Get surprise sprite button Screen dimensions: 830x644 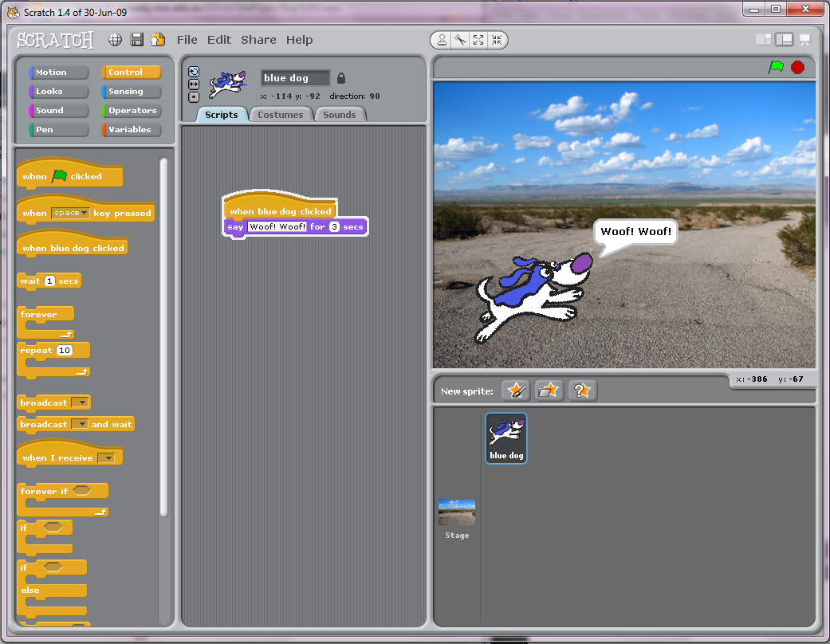(582, 391)
